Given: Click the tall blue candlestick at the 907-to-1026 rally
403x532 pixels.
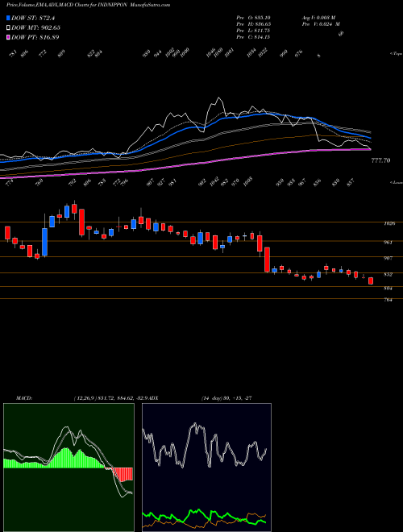Looking at the screenshot, I should click(44, 242).
